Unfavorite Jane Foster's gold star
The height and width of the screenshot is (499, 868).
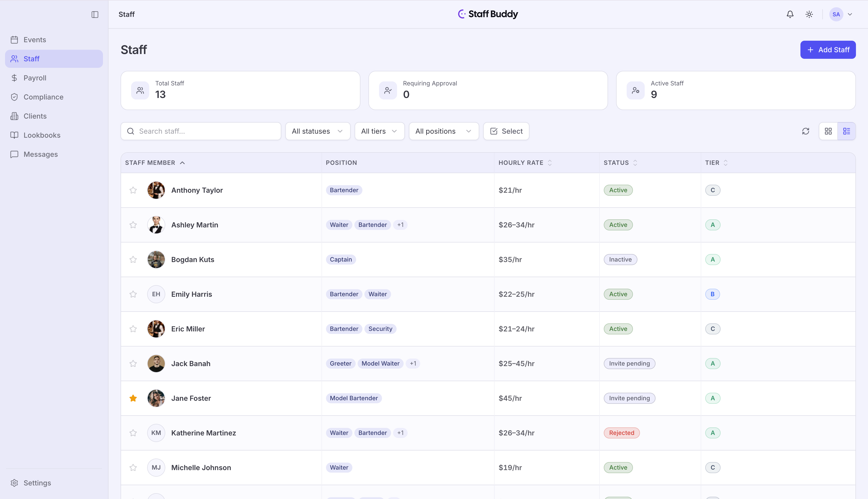pyautogui.click(x=133, y=398)
